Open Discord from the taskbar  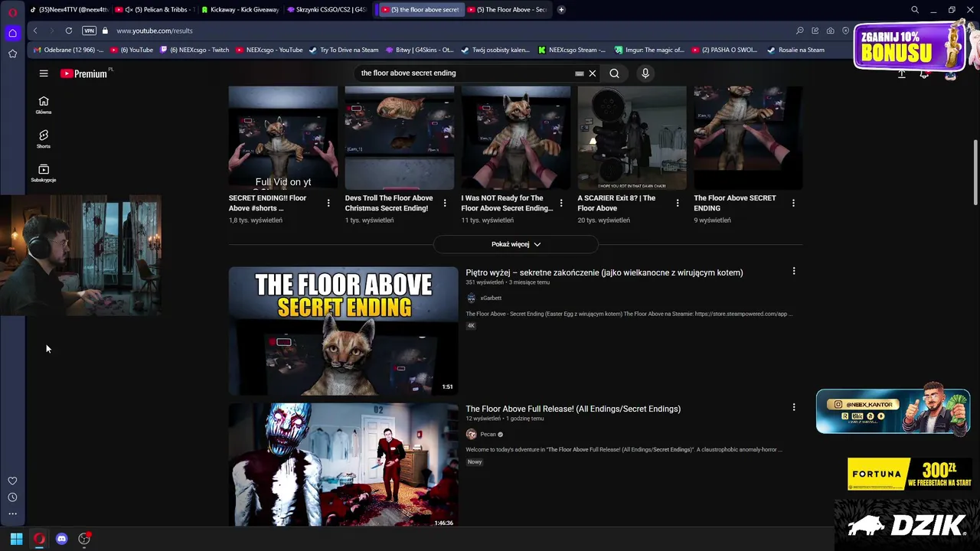point(62,539)
